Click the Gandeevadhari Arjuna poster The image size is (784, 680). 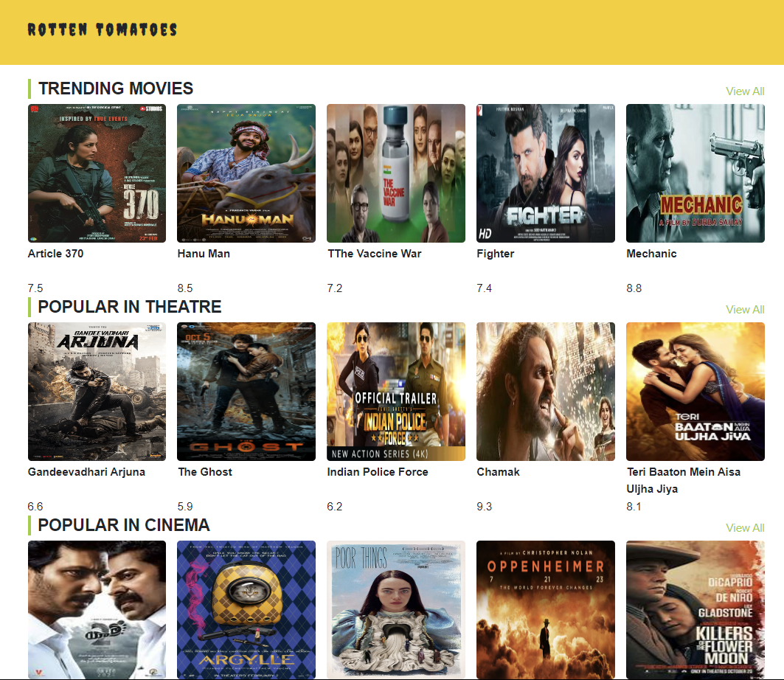(97, 392)
